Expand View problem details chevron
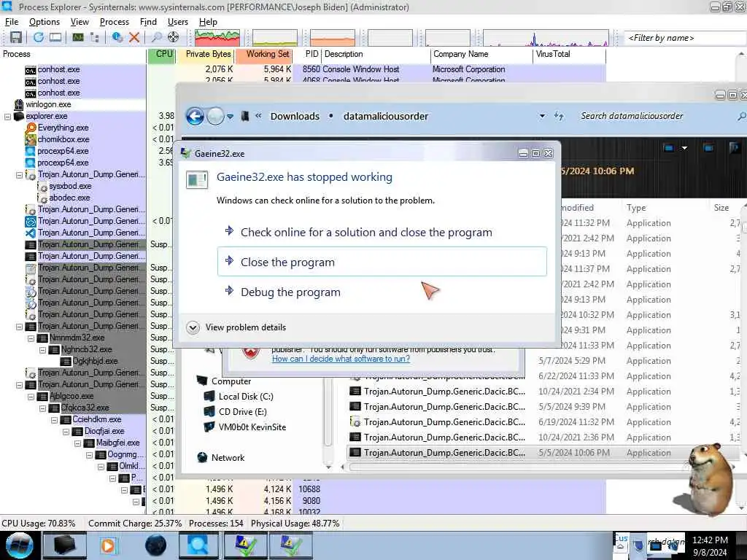The width and height of the screenshot is (747, 560). (x=193, y=327)
